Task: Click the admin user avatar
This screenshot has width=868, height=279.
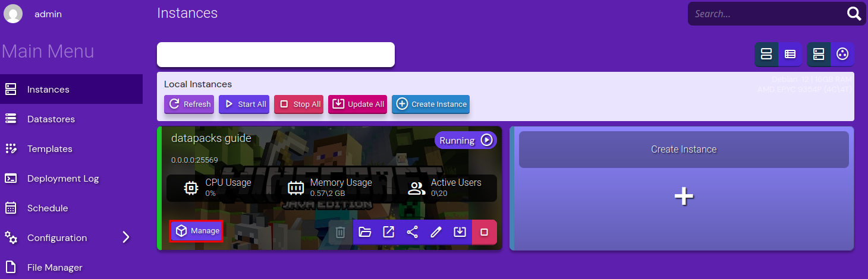Action: tap(13, 14)
